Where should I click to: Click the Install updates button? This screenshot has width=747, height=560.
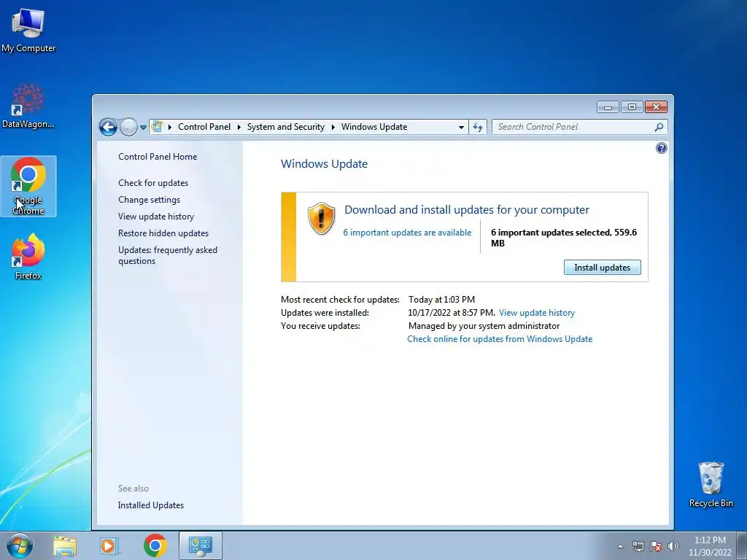point(602,267)
